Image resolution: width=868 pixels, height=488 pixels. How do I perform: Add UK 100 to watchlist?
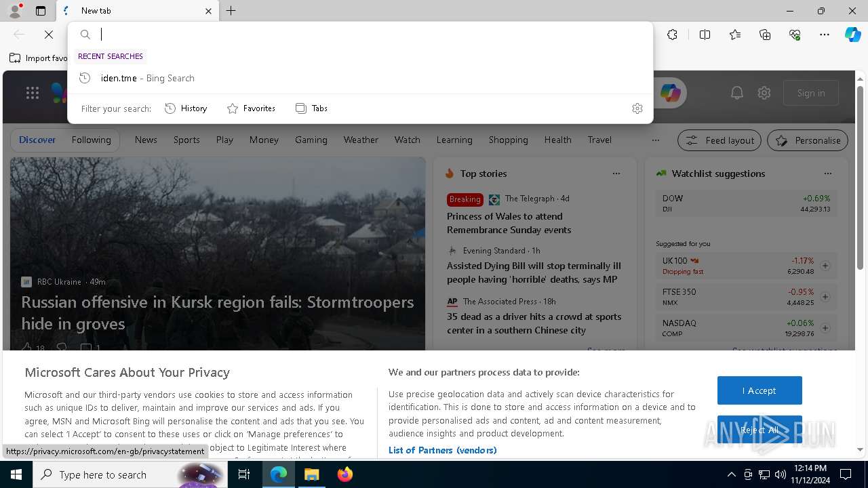tap(825, 266)
